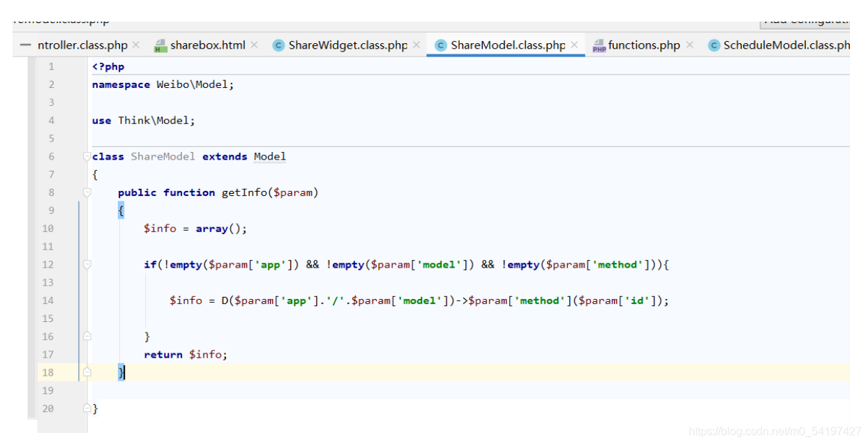Click the underlined 'Model' after extends

(x=270, y=156)
